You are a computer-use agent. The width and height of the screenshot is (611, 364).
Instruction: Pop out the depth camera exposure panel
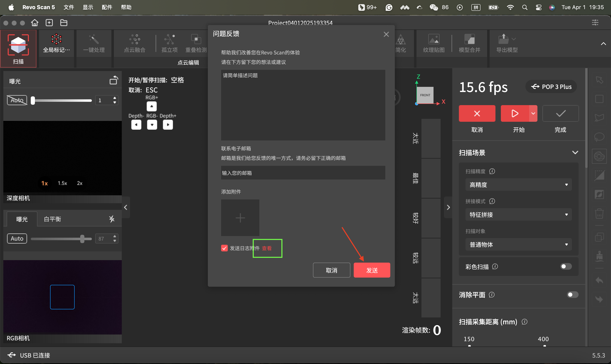click(x=113, y=80)
